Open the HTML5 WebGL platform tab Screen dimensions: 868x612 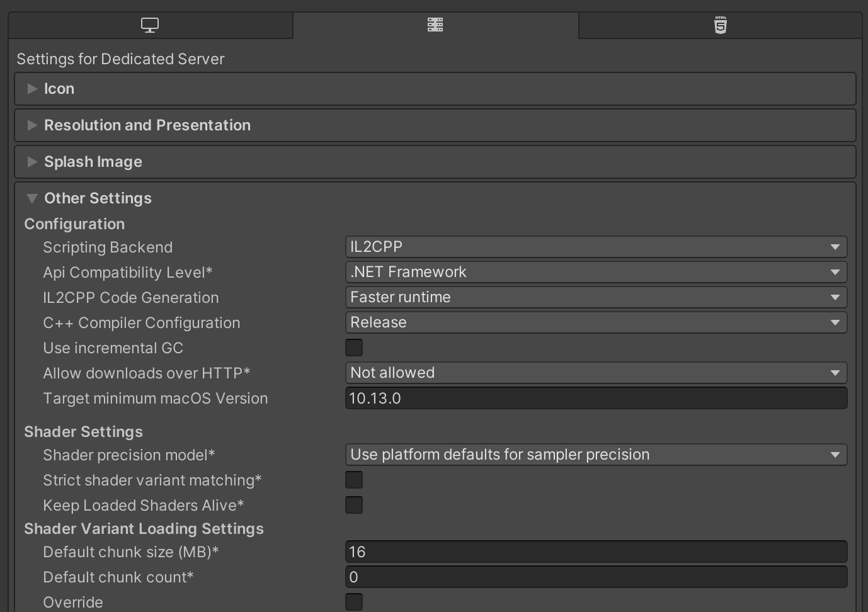click(721, 25)
